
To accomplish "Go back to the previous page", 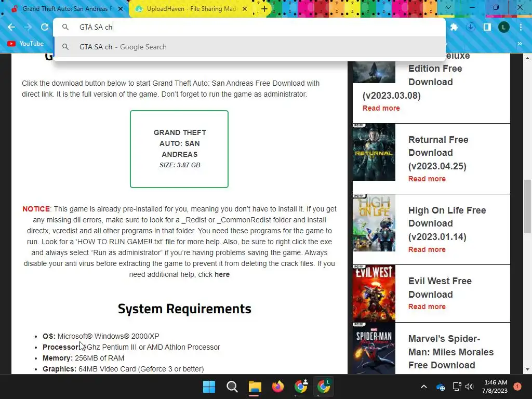I will tap(11, 27).
